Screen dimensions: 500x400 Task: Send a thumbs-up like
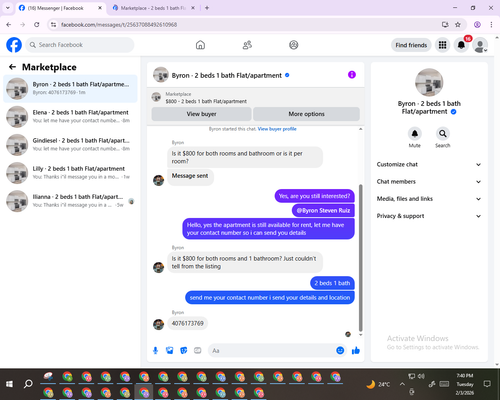tap(356, 350)
